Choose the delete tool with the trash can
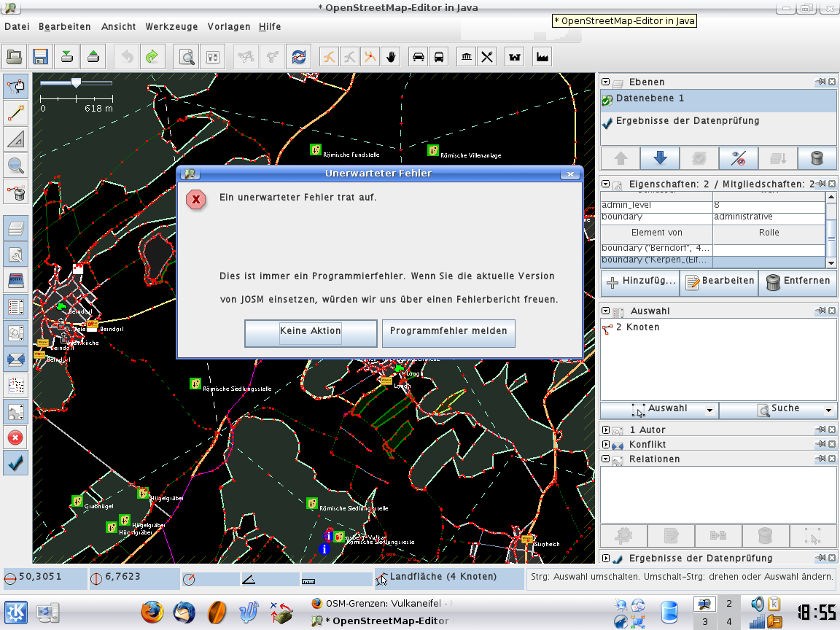The image size is (840, 630). point(15,191)
